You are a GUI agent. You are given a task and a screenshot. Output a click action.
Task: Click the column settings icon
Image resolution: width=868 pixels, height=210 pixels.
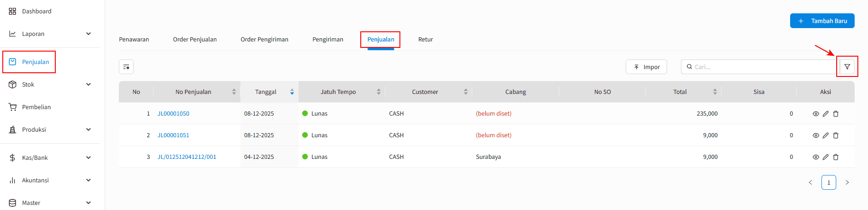(126, 67)
